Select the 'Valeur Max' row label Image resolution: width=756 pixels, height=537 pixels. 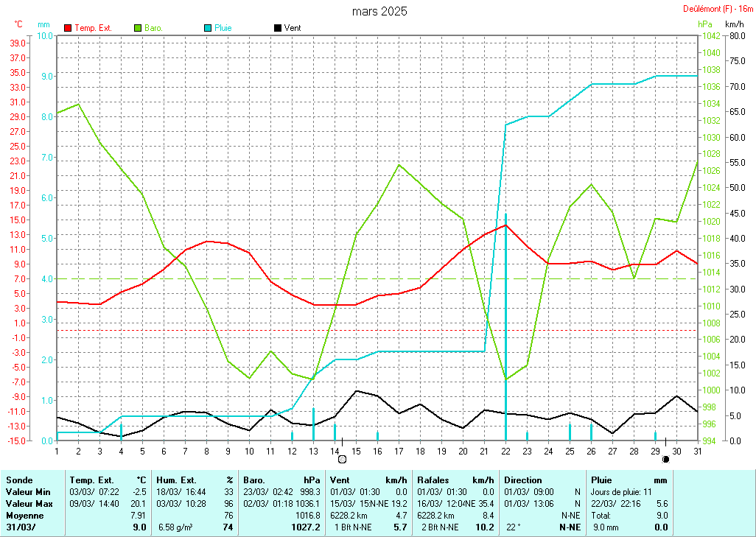[27, 503]
